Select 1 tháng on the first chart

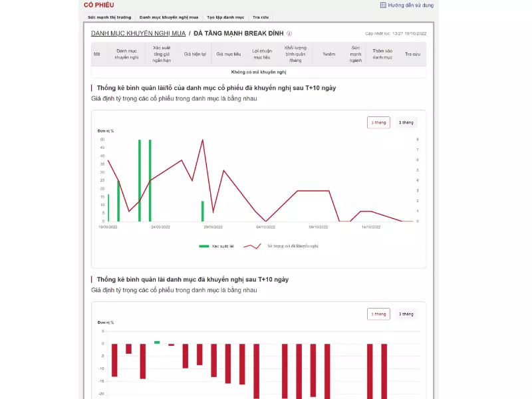378,122
